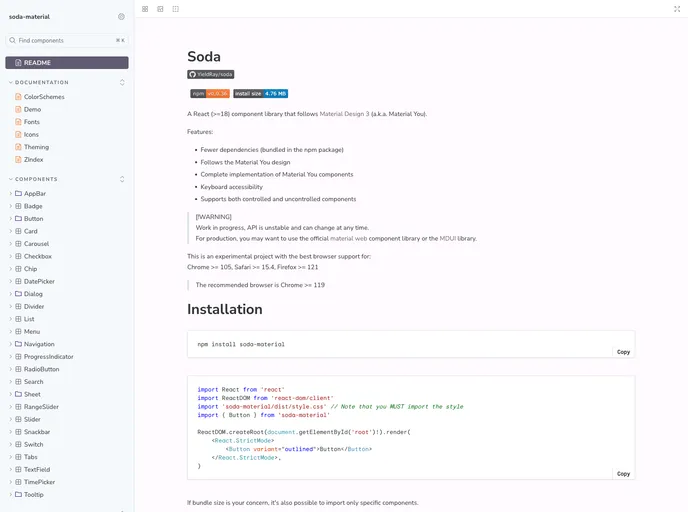Toggle the outlines dashed-square toolbar icon

coord(176,9)
